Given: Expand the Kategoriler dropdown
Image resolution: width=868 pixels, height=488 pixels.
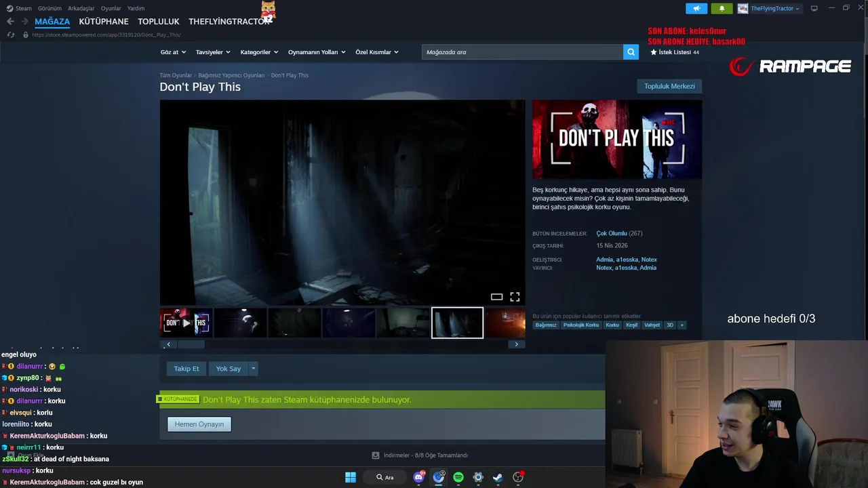Looking at the screenshot, I should tap(259, 52).
